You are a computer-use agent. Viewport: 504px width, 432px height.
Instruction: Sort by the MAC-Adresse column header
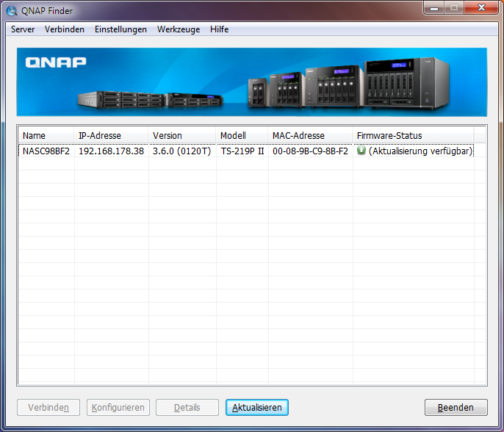coord(310,135)
